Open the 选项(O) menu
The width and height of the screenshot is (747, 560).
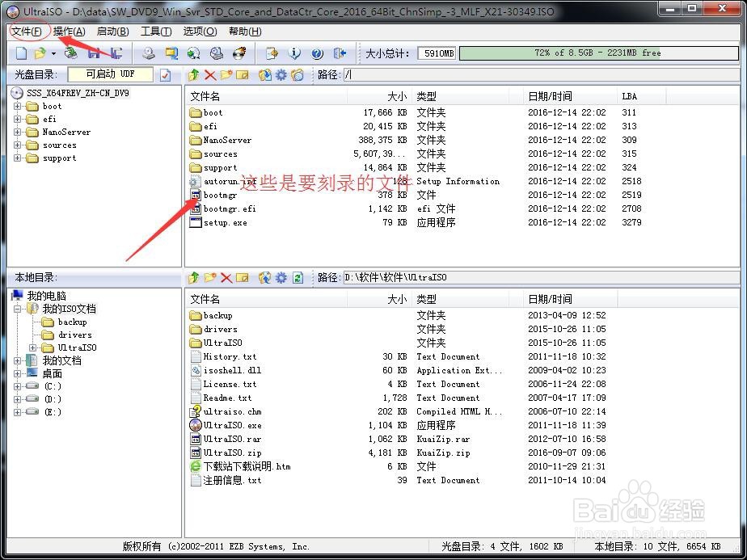pos(200,32)
